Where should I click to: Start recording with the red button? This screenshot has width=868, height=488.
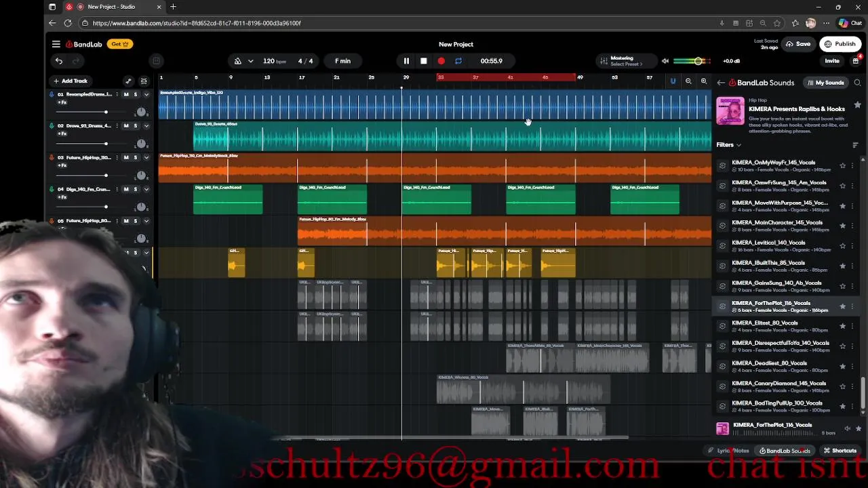441,61
